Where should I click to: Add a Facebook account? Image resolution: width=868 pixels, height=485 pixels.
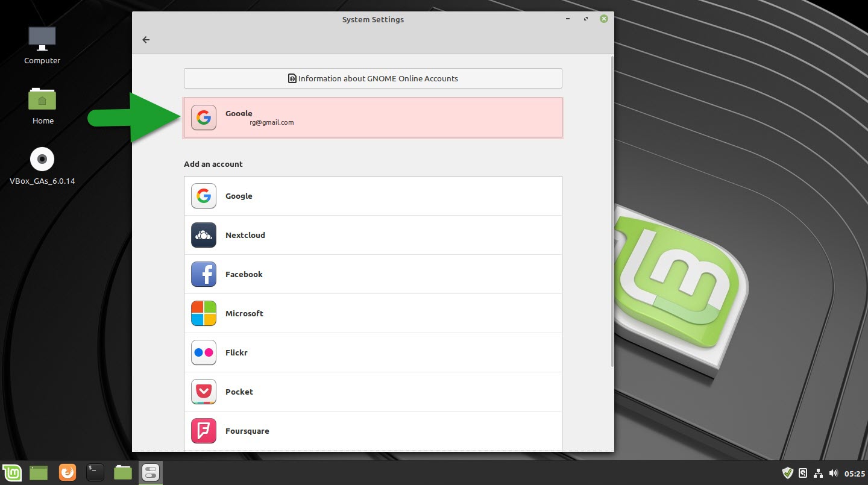pyautogui.click(x=373, y=274)
